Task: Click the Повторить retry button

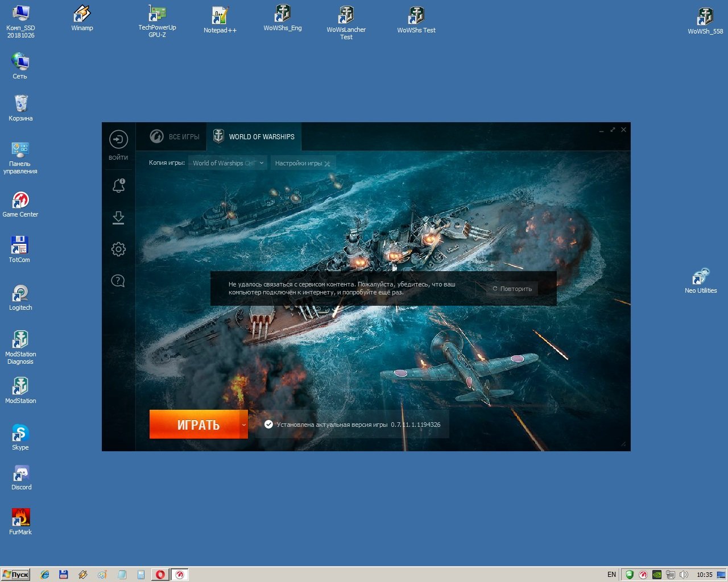Action: tap(512, 289)
